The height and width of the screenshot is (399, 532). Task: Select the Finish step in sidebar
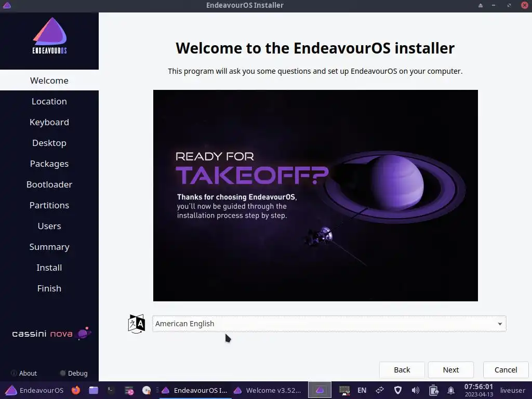pos(49,288)
